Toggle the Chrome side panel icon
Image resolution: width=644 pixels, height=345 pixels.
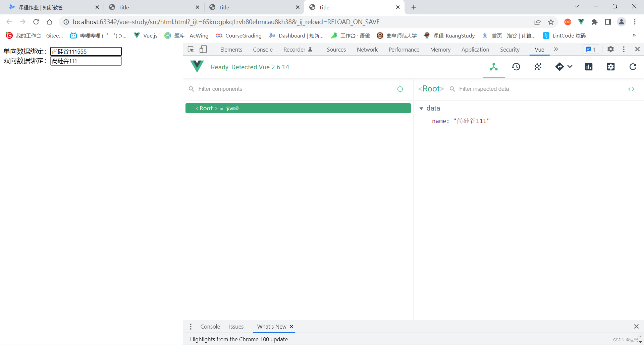[608, 22]
